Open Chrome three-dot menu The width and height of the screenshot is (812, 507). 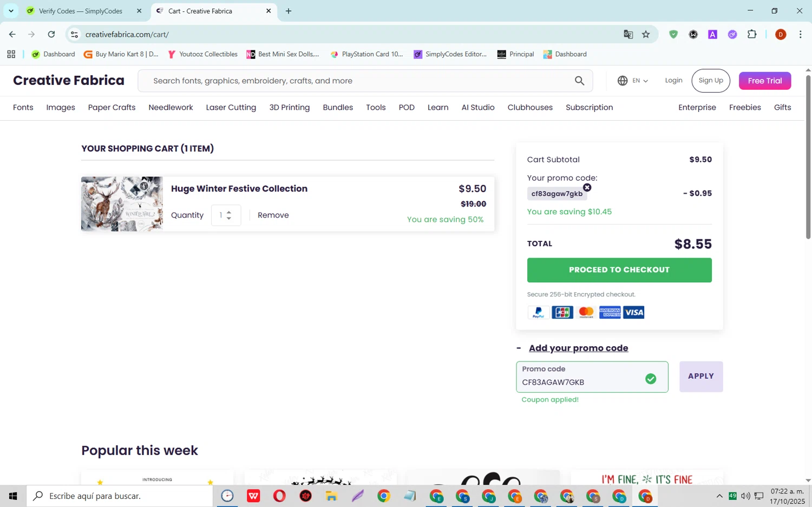pos(800,34)
